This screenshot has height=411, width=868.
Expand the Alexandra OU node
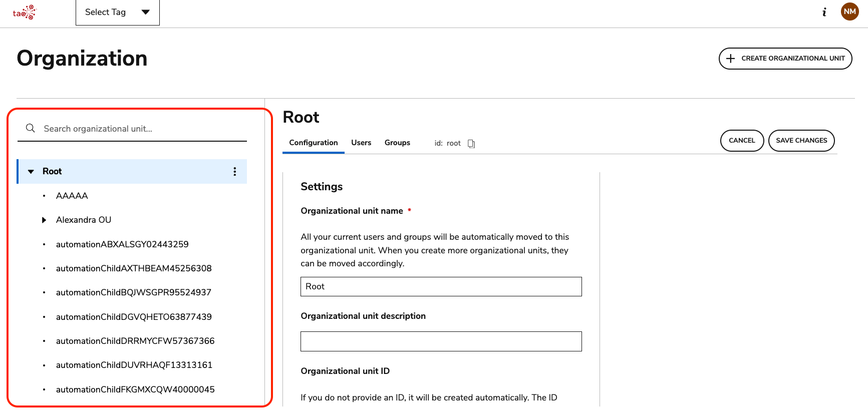44,220
